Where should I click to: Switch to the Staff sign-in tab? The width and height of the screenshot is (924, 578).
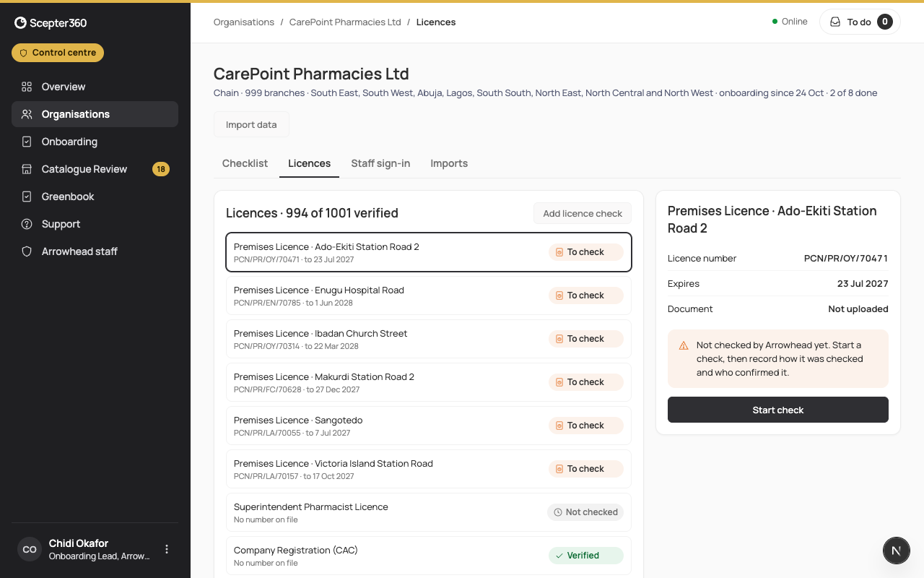[380, 163]
